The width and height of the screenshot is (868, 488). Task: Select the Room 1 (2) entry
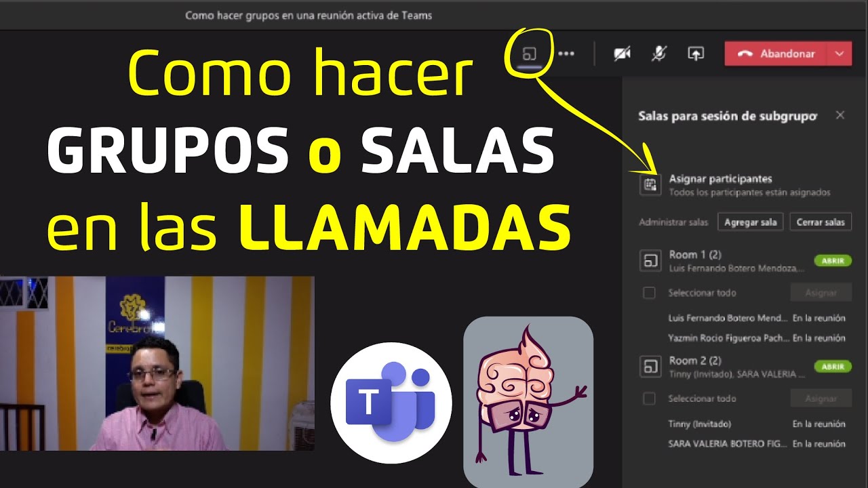coord(695,255)
